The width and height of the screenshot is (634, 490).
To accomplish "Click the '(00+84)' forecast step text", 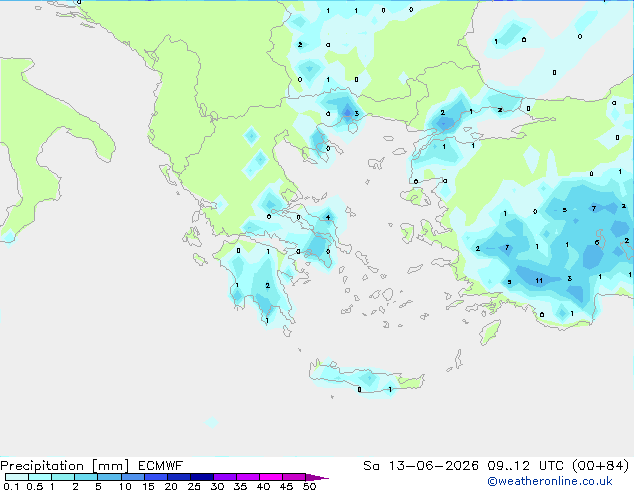I will [x=601, y=466].
